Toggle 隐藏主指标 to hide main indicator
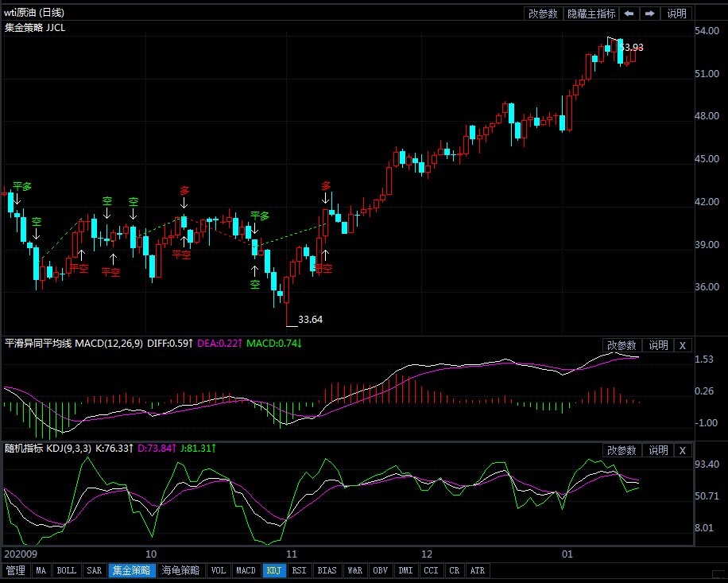 coord(591,14)
